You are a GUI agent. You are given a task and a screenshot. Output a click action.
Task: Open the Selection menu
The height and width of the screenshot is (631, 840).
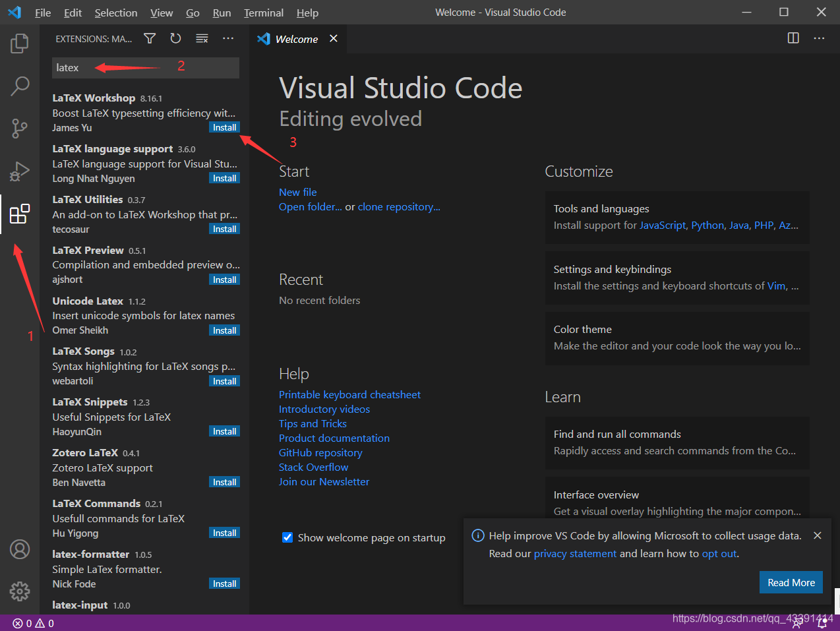click(x=116, y=13)
